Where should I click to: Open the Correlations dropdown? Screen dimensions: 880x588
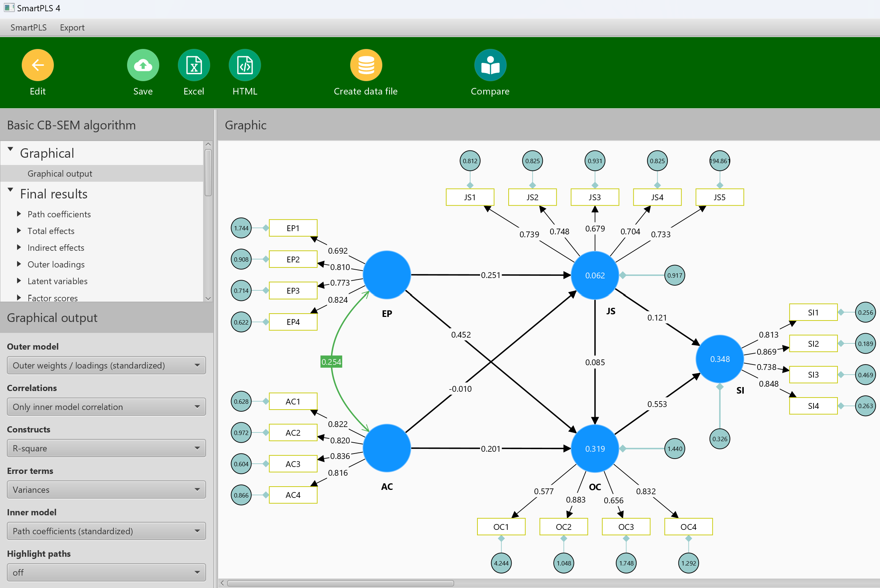coord(106,407)
